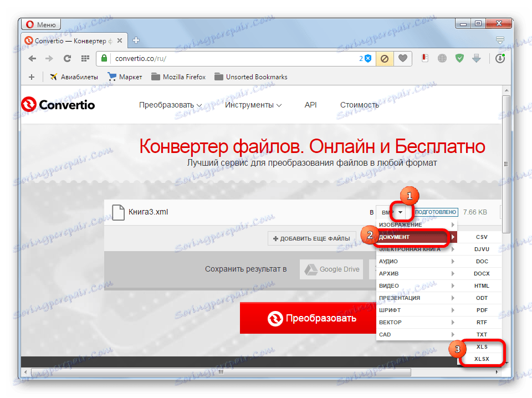
Task: Add bookmark with the bookmarks bar plus
Action: coord(32,77)
